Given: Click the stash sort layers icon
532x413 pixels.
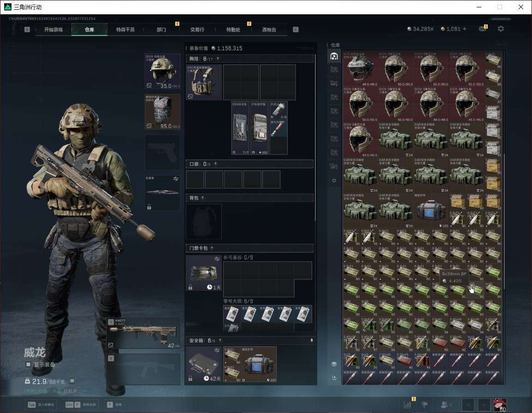Looking at the screenshot, I should (334, 364).
